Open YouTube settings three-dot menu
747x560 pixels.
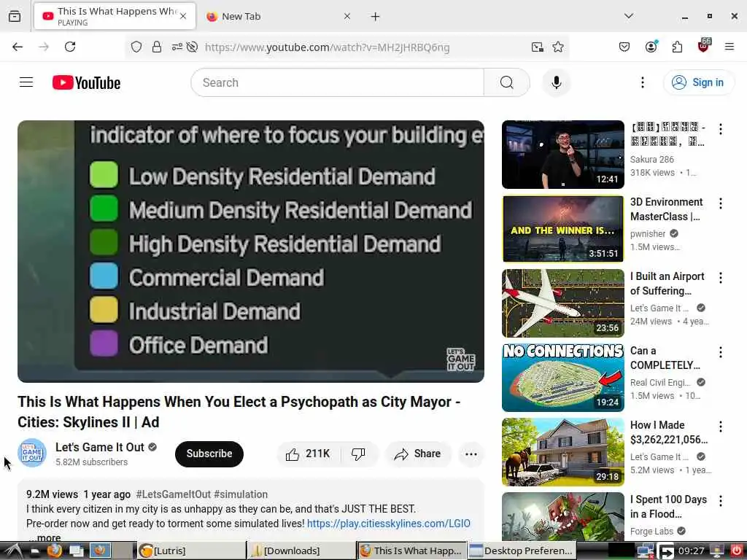pyautogui.click(x=643, y=82)
